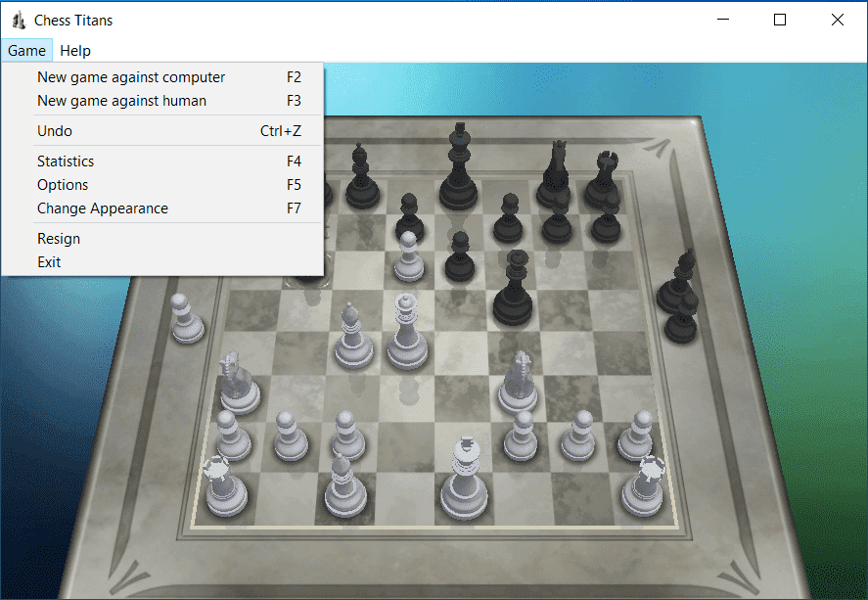
Task: Select white bishop on the first rank
Action: click(x=344, y=485)
